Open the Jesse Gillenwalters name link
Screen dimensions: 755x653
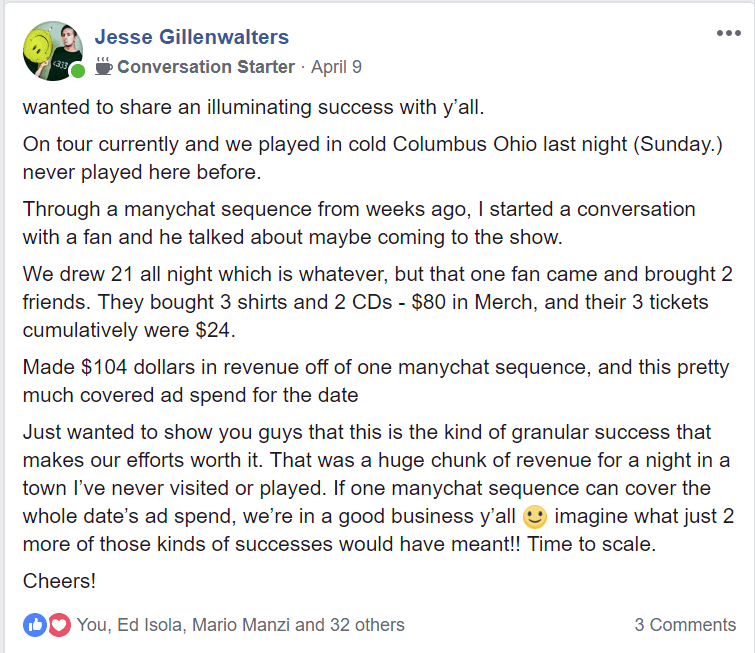tap(192, 37)
